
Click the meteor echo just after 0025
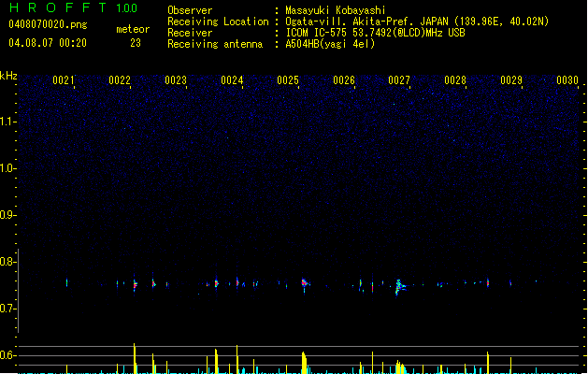304,284
